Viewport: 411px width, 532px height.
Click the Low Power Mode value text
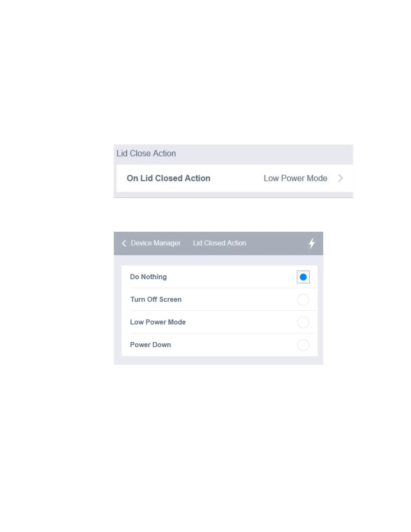click(295, 178)
